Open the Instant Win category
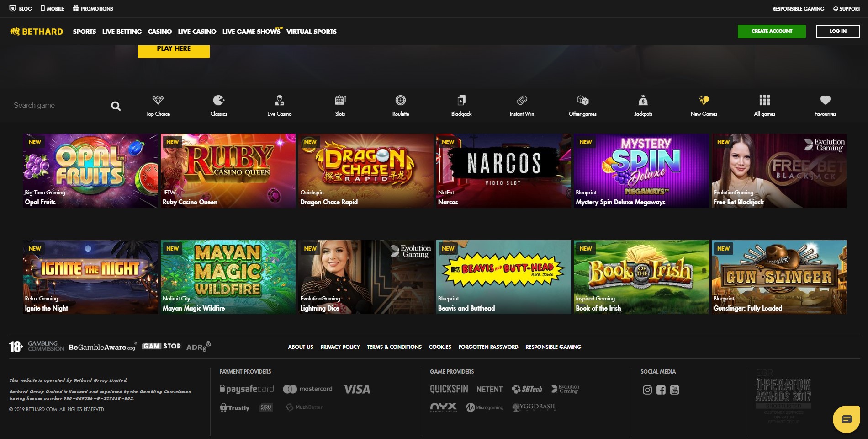868x439 pixels. click(x=522, y=106)
